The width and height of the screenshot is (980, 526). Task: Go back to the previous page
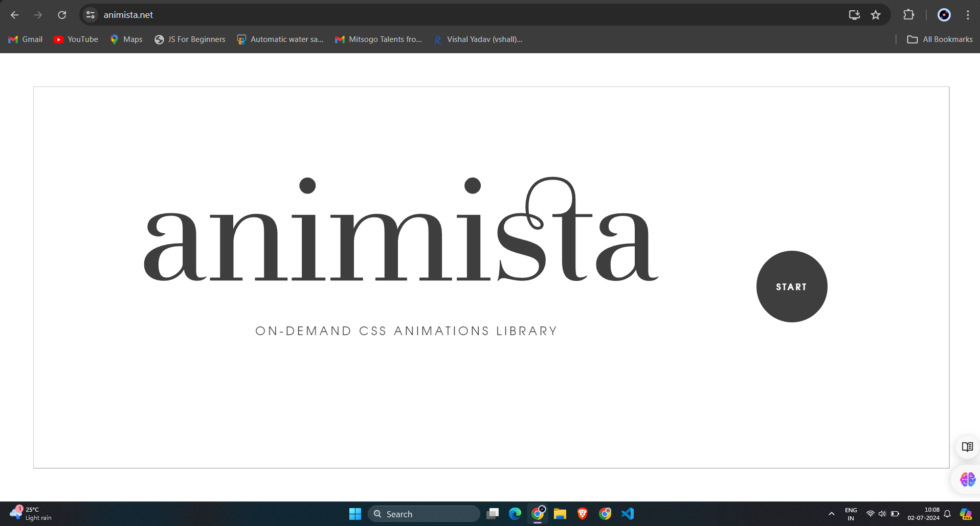tap(15, 15)
